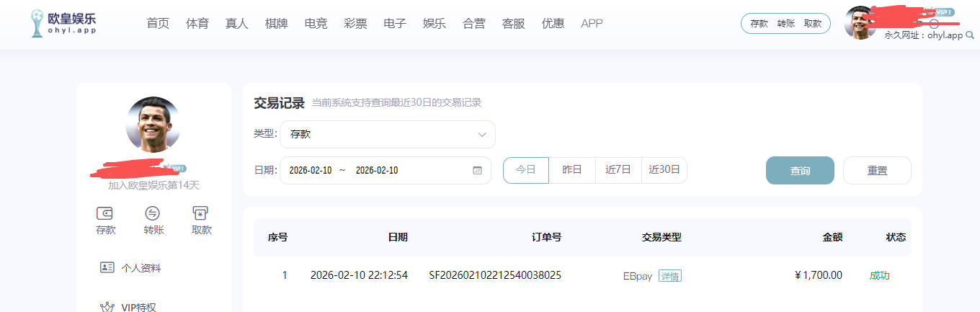This screenshot has height=312, width=980.
Task: Go to the 体育 nav menu
Action: [197, 24]
